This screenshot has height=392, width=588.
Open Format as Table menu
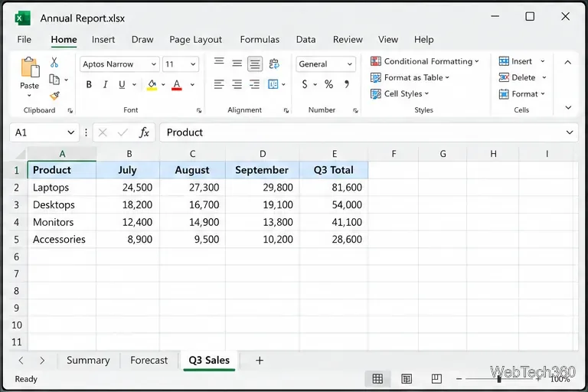pyautogui.click(x=410, y=77)
